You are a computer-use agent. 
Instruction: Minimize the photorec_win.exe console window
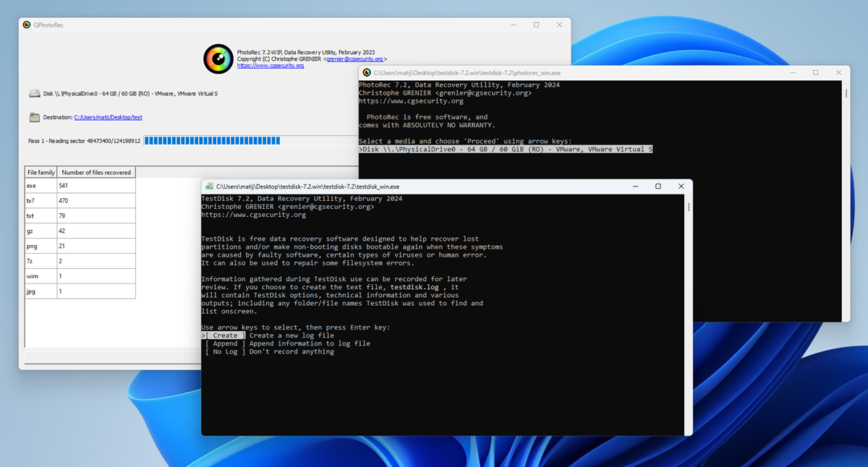click(x=792, y=73)
